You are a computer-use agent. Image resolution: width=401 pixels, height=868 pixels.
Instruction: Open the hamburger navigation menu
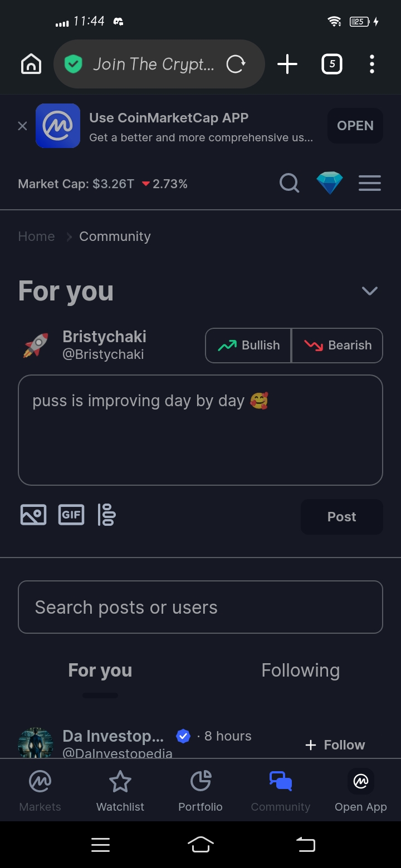tap(370, 183)
